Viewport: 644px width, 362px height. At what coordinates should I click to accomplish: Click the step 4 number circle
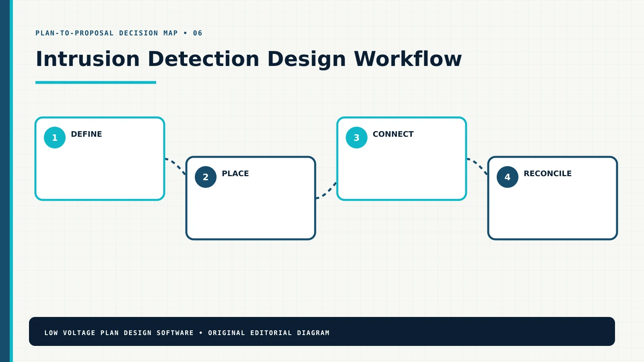[508, 177]
